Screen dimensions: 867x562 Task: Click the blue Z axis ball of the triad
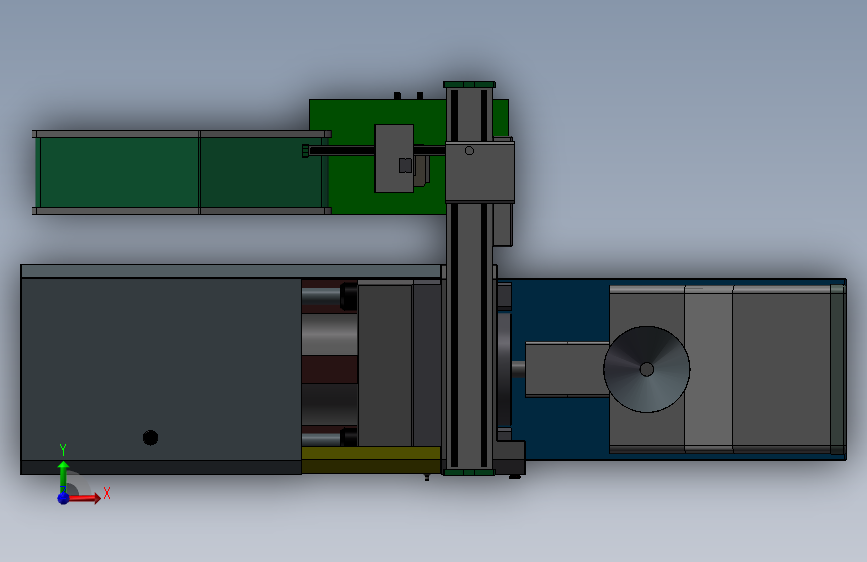[63, 498]
